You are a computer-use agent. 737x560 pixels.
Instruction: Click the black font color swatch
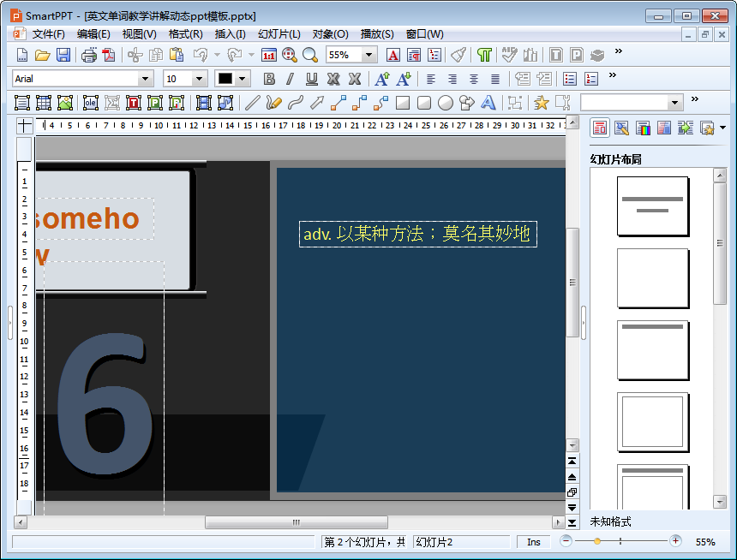(225, 79)
